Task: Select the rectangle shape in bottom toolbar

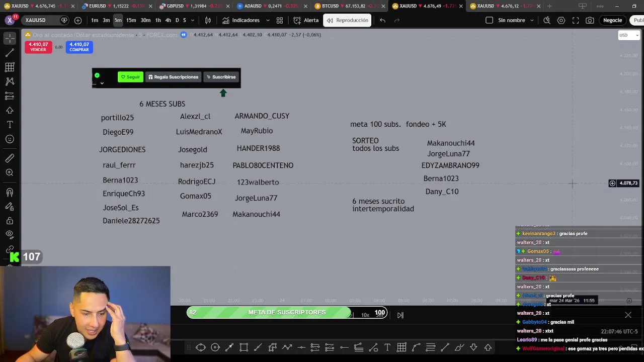Action: pyautogui.click(x=244, y=347)
